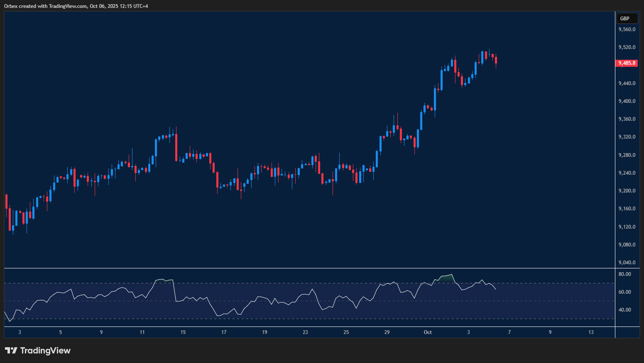Click the 9,040.0 price scale label
Image resolution: width=644 pixels, height=363 pixels.
627,263
